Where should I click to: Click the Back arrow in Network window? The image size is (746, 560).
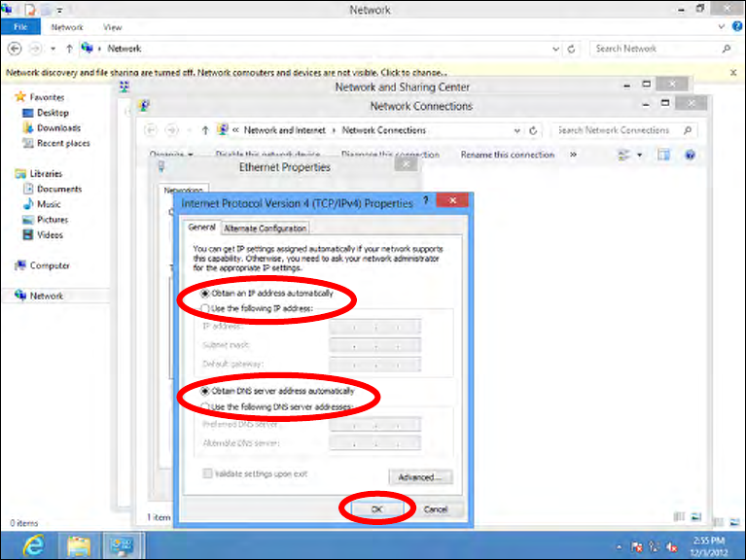[15, 49]
